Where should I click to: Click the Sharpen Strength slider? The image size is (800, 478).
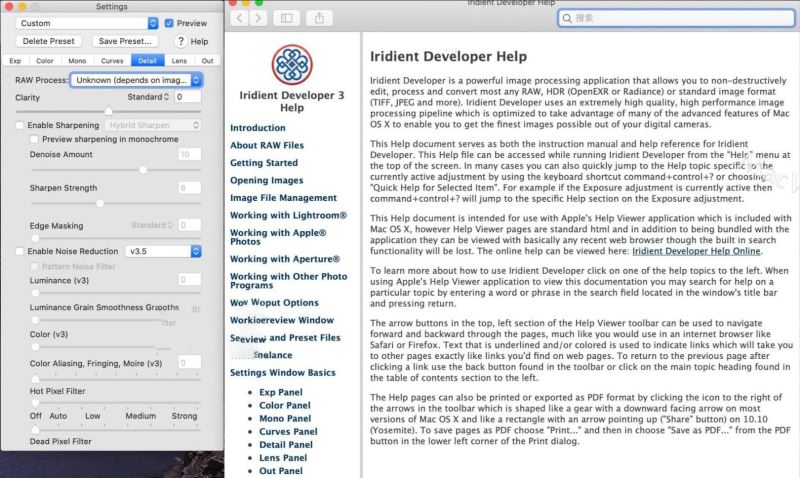click(x=115, y=203)
